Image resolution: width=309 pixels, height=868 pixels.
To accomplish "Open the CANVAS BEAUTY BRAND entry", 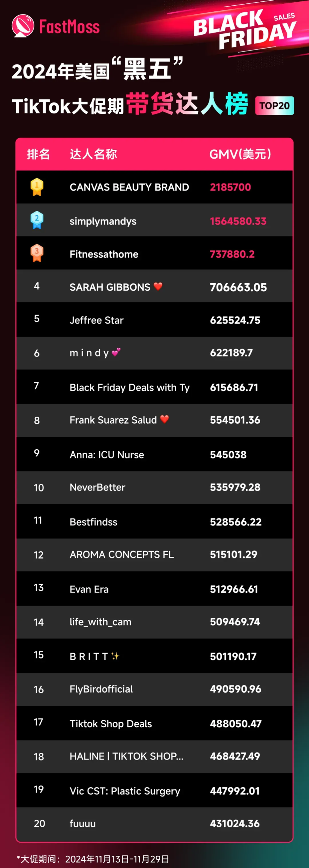I will pyautogui.click(x=154, y=187).
